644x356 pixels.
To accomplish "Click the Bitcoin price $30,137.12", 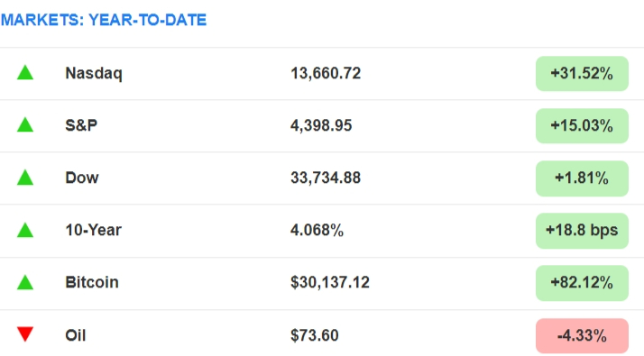I will click(x=330, y=282).
